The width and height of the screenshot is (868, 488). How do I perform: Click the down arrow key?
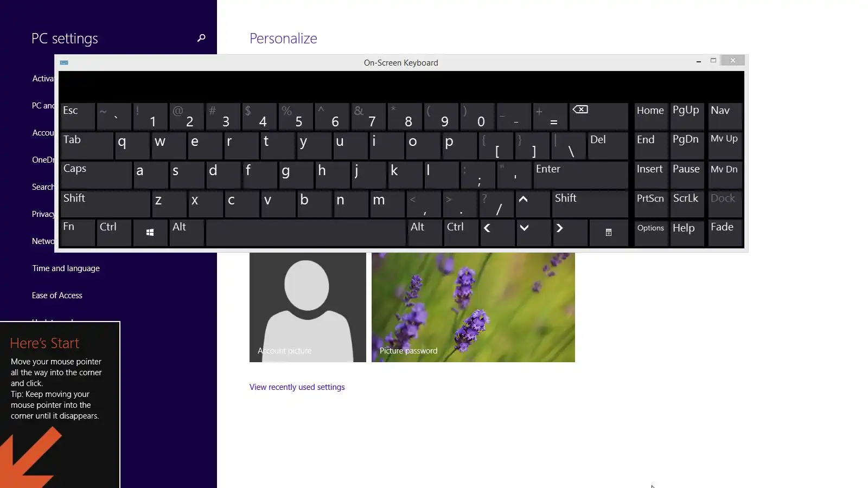point(533,233)
